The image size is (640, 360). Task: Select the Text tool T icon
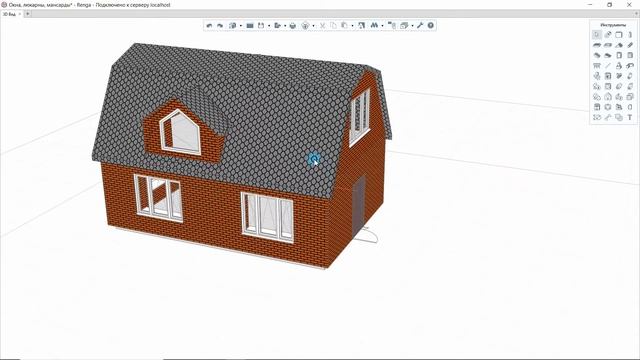(x=630, y=118)
